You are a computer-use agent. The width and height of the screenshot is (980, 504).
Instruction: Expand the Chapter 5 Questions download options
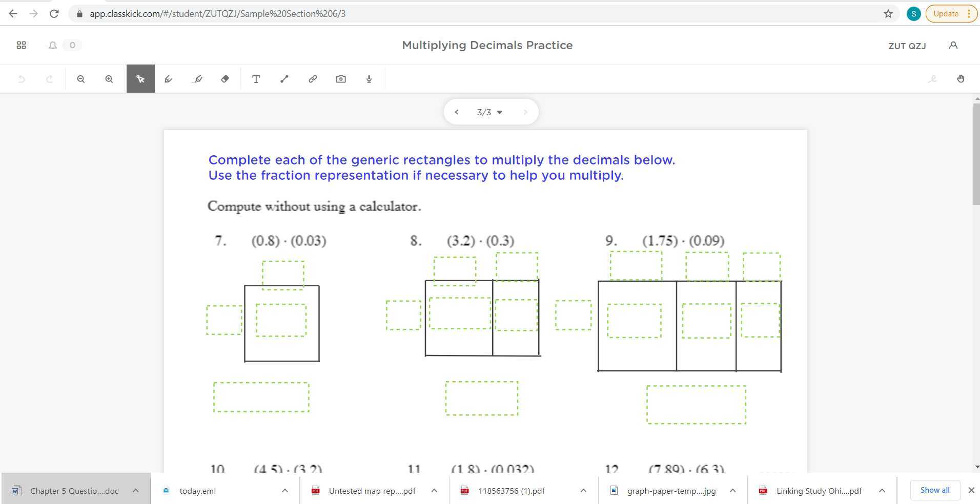(x=136, y=490)
